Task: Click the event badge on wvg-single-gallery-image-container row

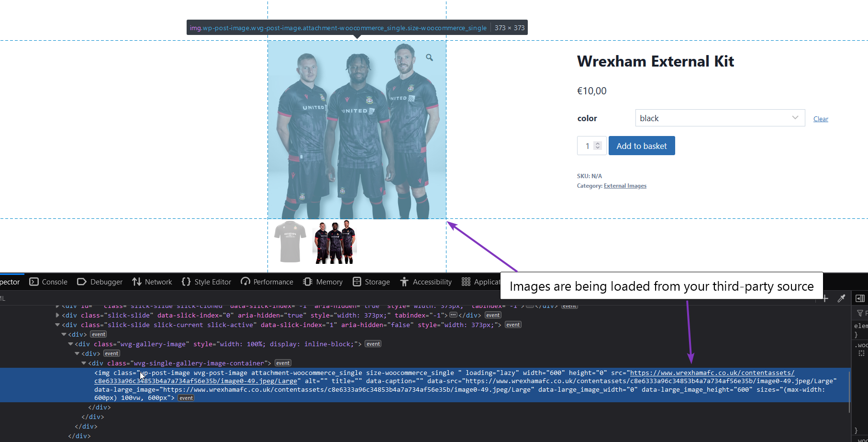Action: point(283,363)
